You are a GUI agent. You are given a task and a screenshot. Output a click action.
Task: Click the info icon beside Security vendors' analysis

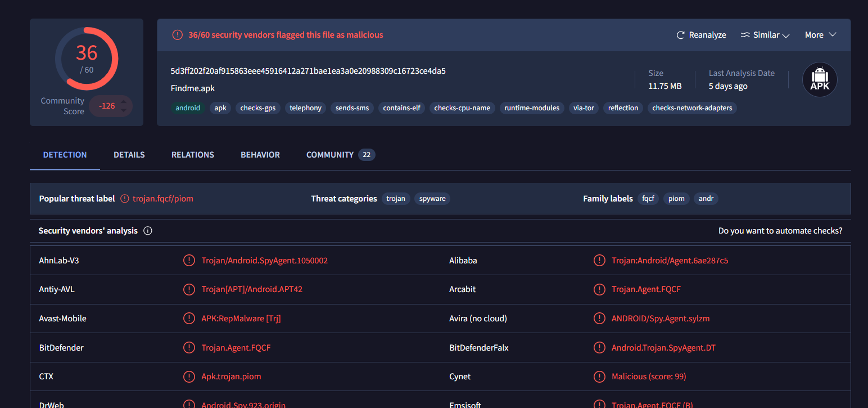[148, 231]
